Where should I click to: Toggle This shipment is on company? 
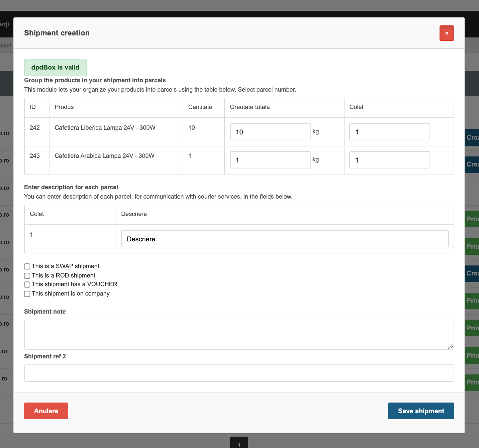point(27,294)
